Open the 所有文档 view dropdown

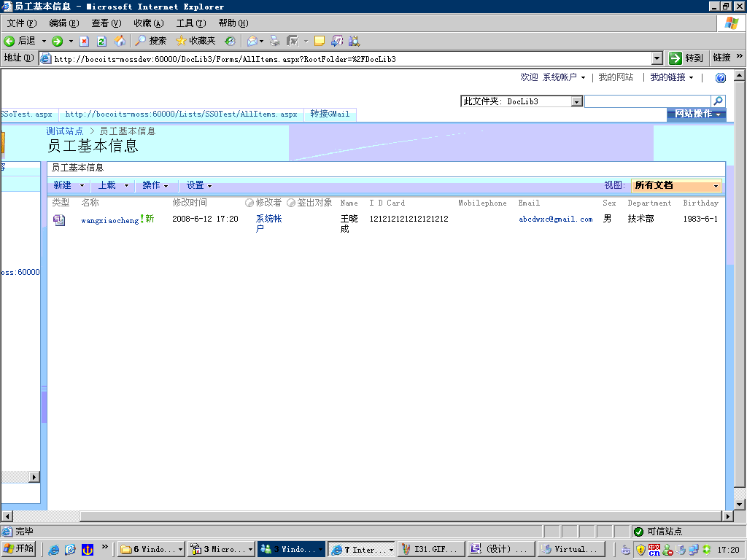pyautogui.click(x=676, y=186)
